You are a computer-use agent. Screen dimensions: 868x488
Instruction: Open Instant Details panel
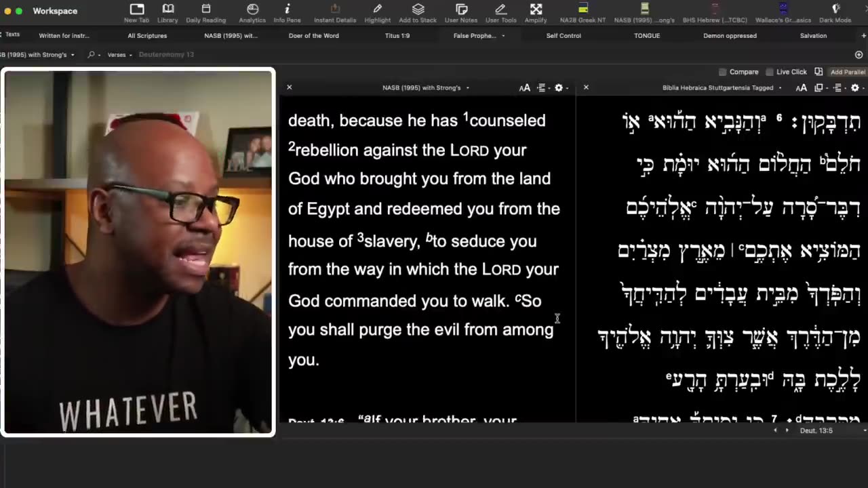[335, 12]
